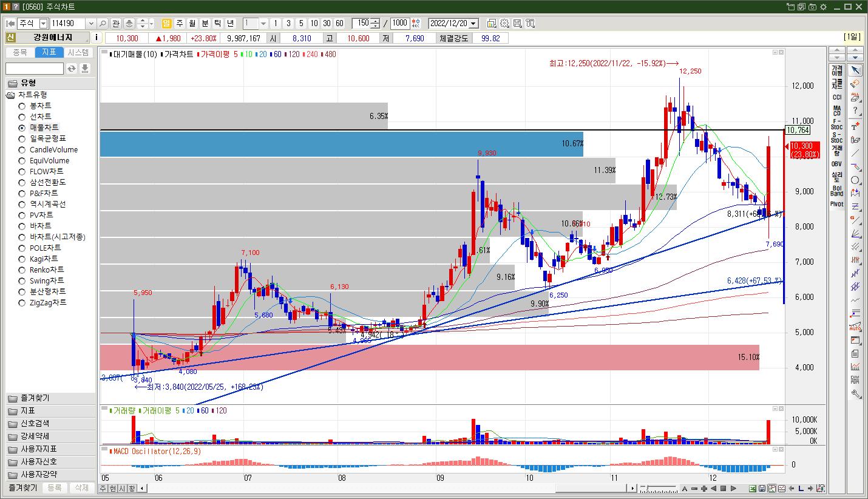Viewport: 868px width, 499px height.
Task: Expand the 강세약세 folder section
Action: (x=50, y=436)
